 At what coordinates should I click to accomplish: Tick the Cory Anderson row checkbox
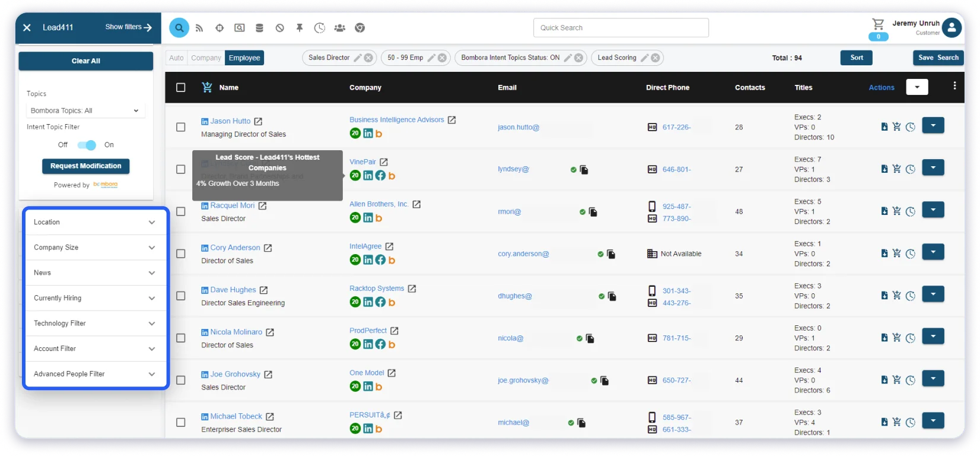[x=181, y=254]
